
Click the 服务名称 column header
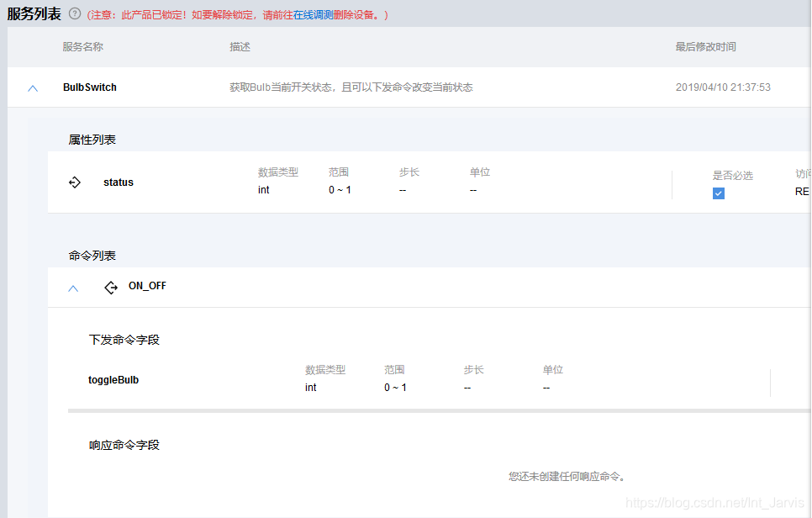tap(83, 46)
